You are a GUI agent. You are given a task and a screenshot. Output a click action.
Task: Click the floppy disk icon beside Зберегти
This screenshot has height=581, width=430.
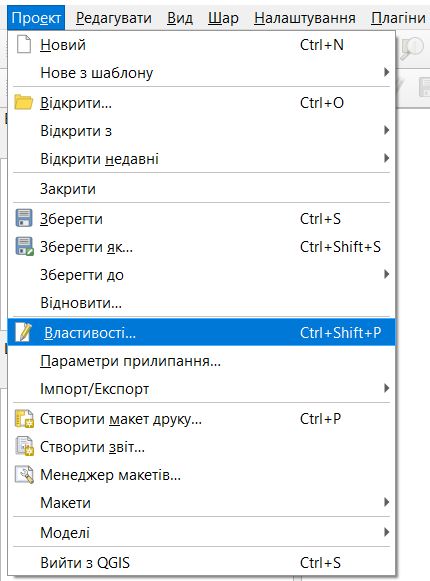coord(24,218)
